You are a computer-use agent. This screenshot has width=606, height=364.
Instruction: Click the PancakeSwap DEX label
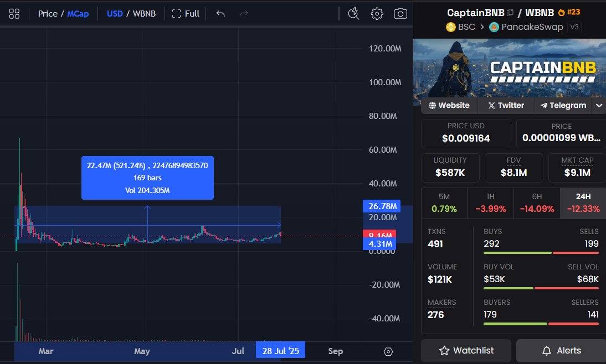(x=526, y=27)
